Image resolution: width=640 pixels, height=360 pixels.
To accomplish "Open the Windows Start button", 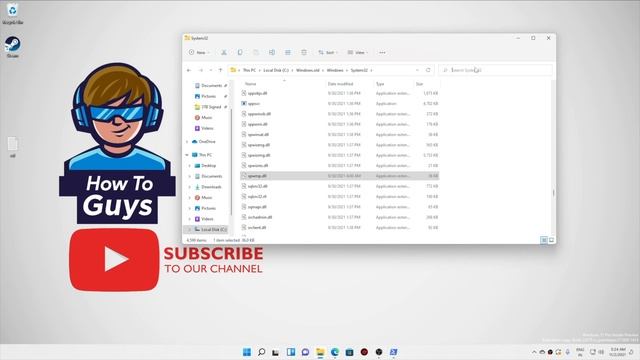I will click(x=247, y=352).
